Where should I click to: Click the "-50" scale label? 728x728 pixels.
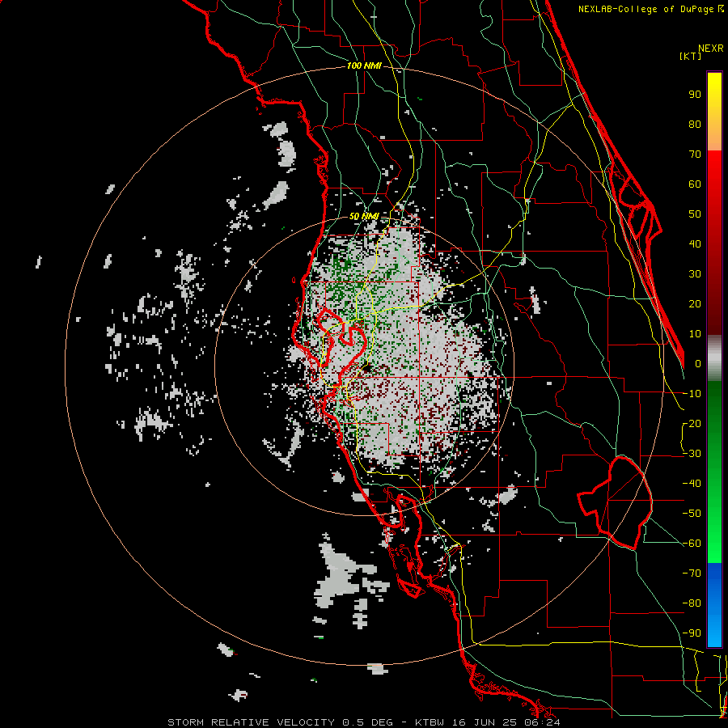(x=692, y=514)
